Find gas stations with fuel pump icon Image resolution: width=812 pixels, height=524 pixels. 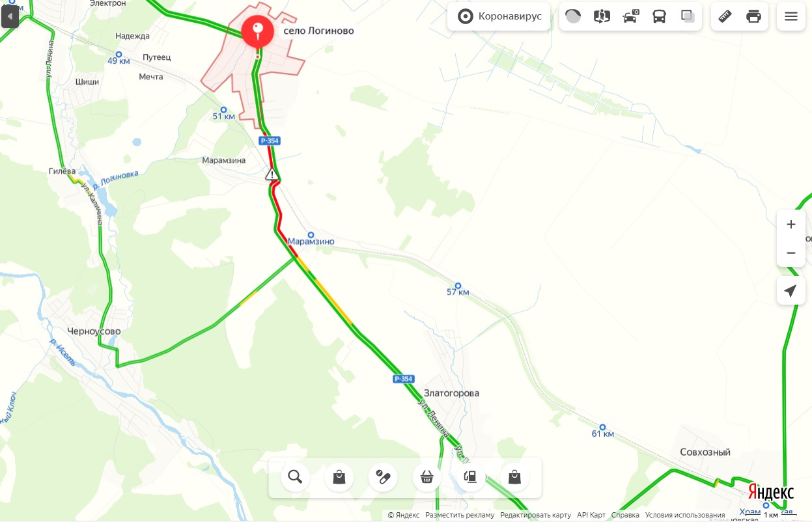click(470, 477)
